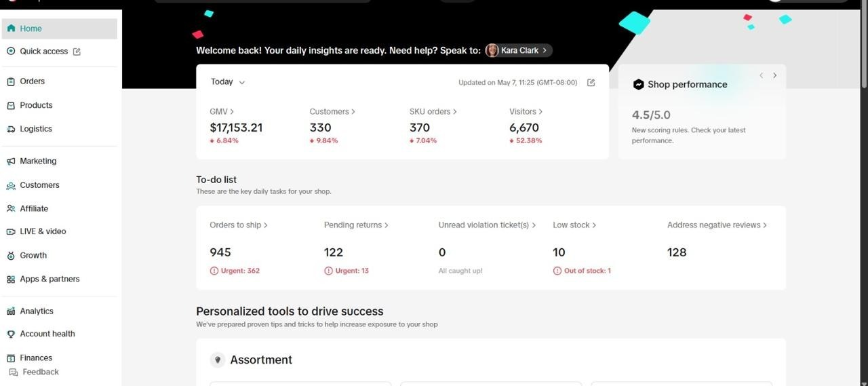Click the All caught up! text
This screenshot has width=868, height=386.
460,271
